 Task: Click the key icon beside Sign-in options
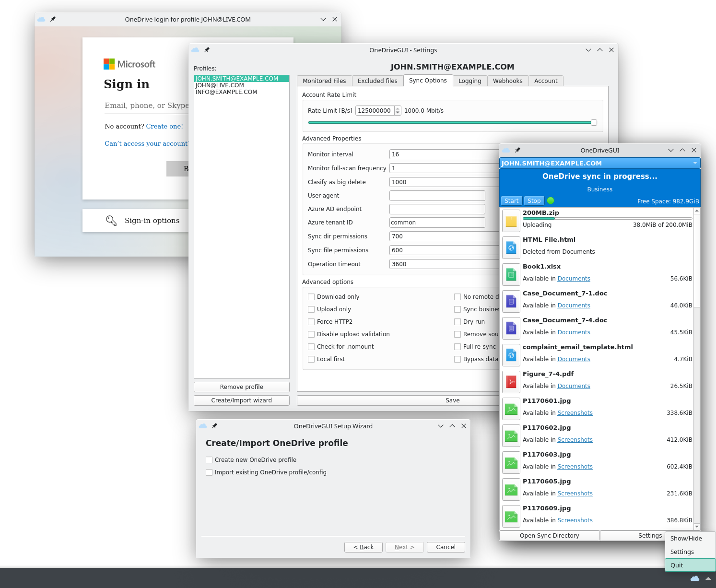111,221
